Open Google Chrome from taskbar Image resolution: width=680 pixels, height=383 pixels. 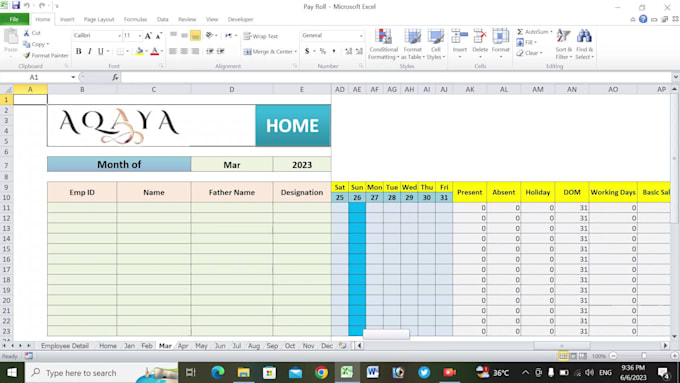click(321, 373)
